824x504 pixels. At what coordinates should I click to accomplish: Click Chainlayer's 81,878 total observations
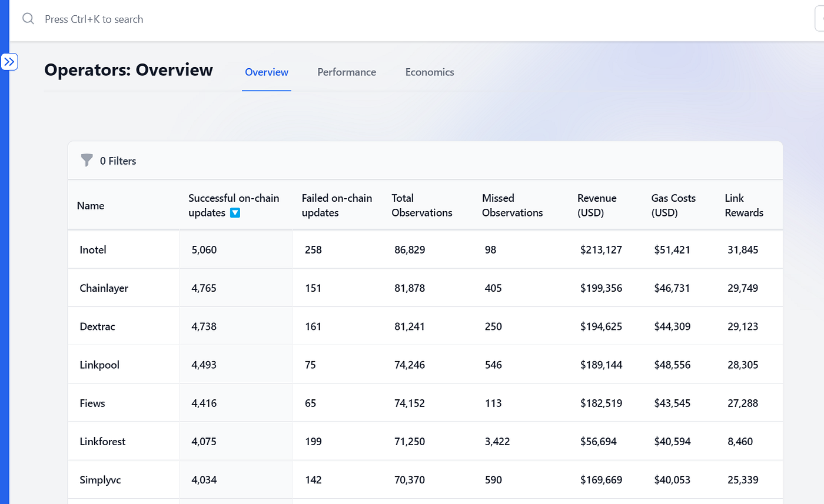(x=410, y=288)
